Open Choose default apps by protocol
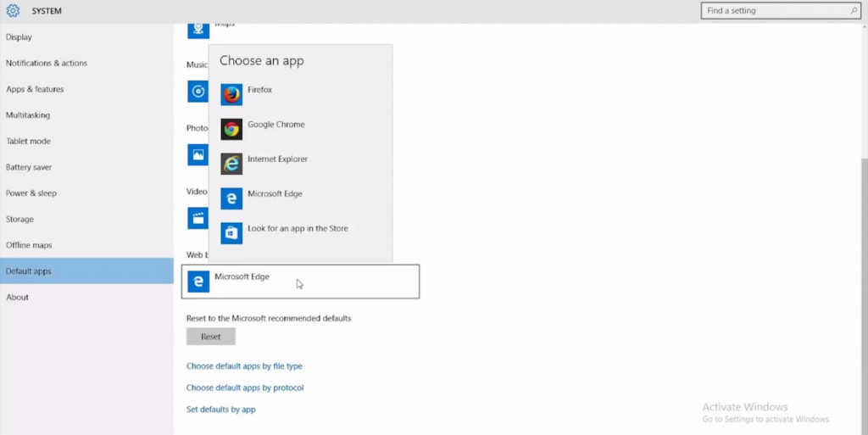 245,388
